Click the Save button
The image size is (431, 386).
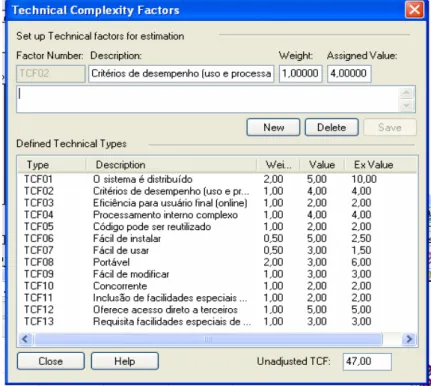coord(390,127)
